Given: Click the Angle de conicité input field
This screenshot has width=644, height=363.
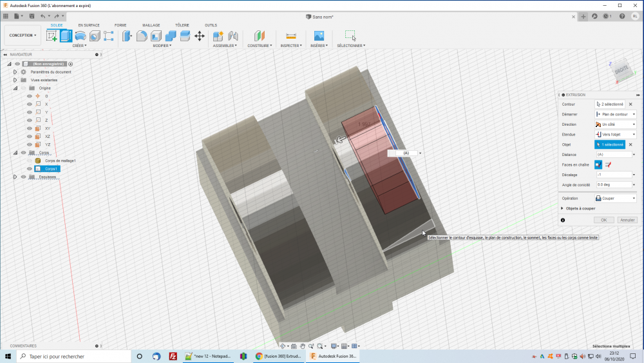Looking at the screenshot, I should [x=614, y=185].
